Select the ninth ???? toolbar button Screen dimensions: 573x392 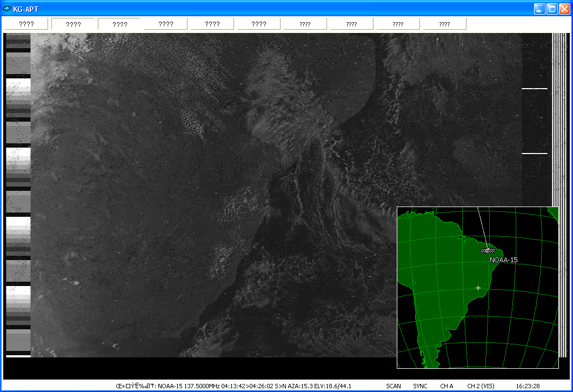[x=398, y=24]
